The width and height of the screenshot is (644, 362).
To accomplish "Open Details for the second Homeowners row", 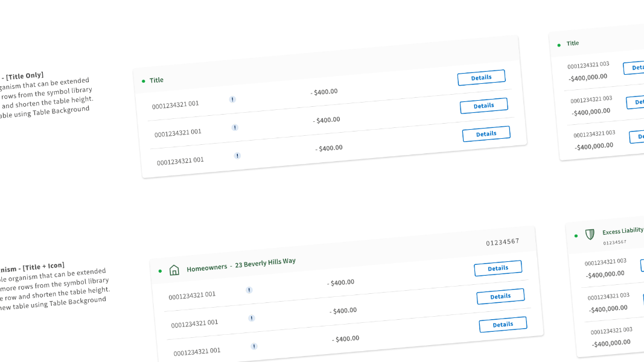I will [500, 296].
